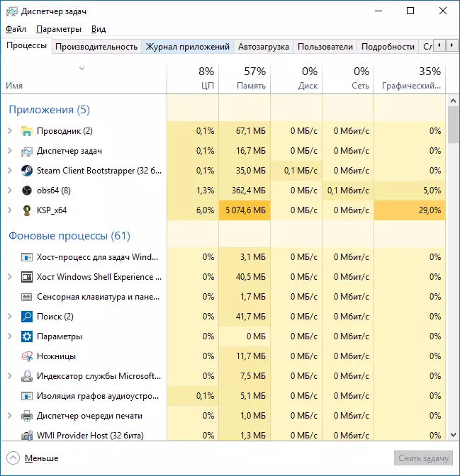
Task: Expand the obs64 (8) process tree
Action: 9,191
